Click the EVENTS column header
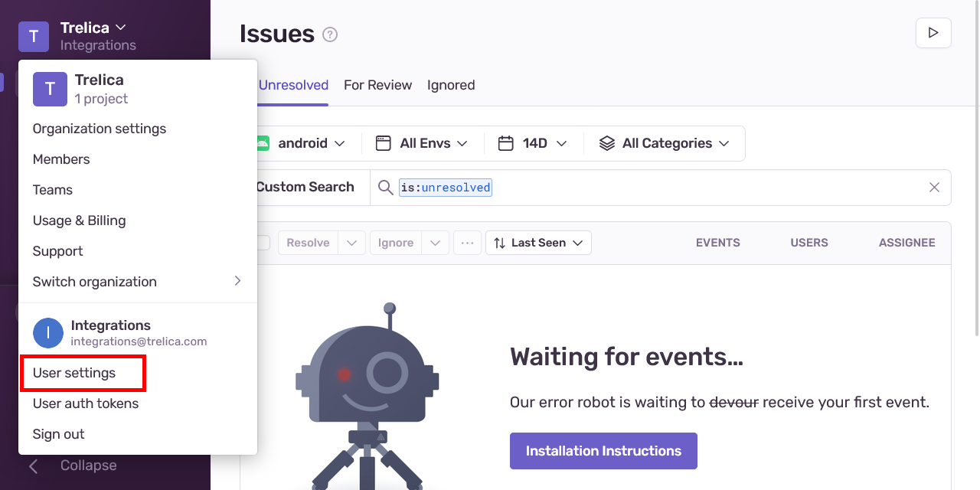980x490 pixels. (718, 243)
